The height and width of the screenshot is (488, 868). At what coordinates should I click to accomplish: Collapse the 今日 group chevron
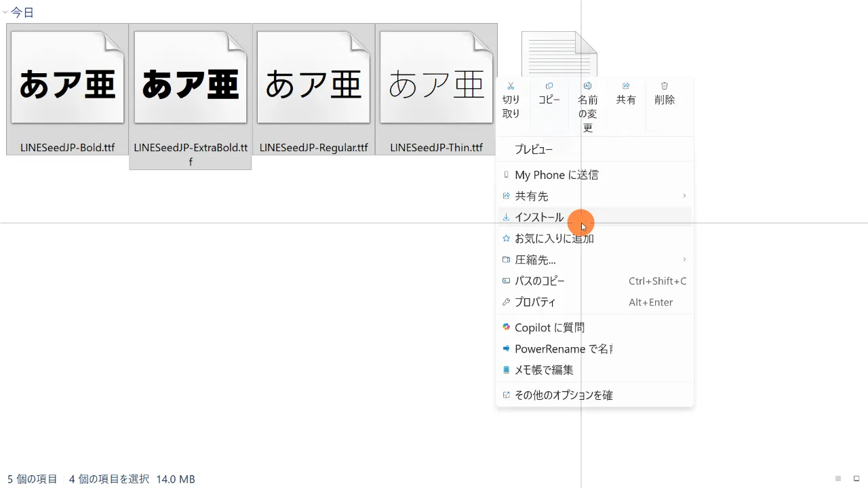pyautogui.click(x=5, y=12)
